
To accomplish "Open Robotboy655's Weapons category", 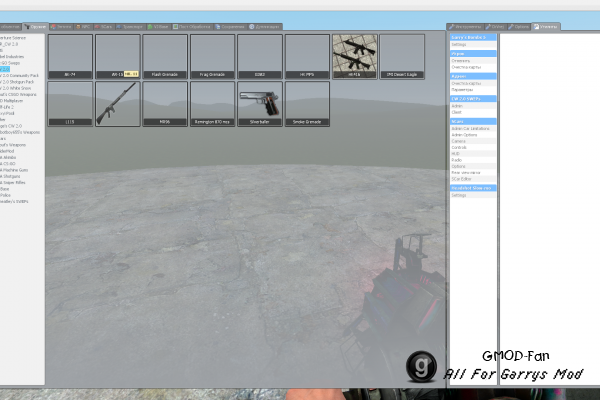I will tap(20, 132).
